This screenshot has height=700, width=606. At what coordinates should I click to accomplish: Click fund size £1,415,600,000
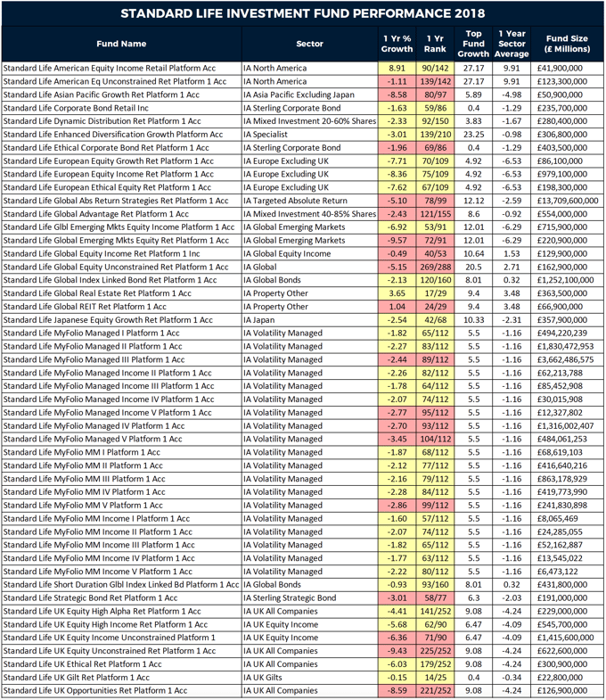[x=565, y=638]
